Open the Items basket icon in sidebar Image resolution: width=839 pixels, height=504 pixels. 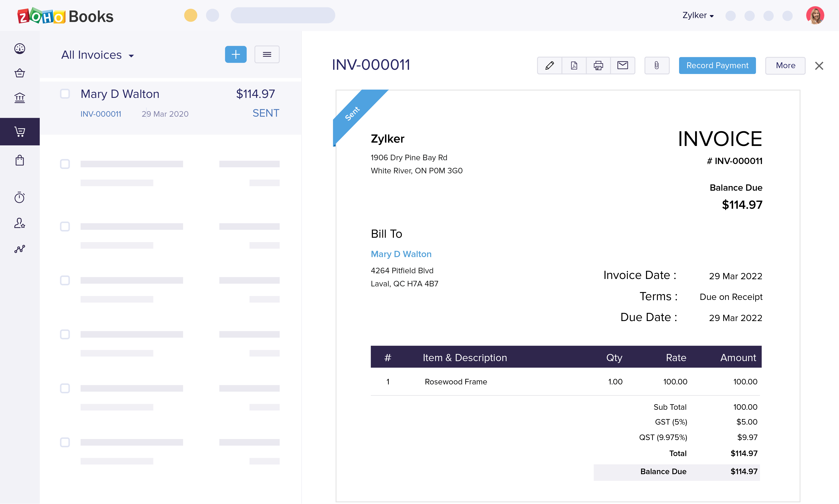tap(20, 73)
